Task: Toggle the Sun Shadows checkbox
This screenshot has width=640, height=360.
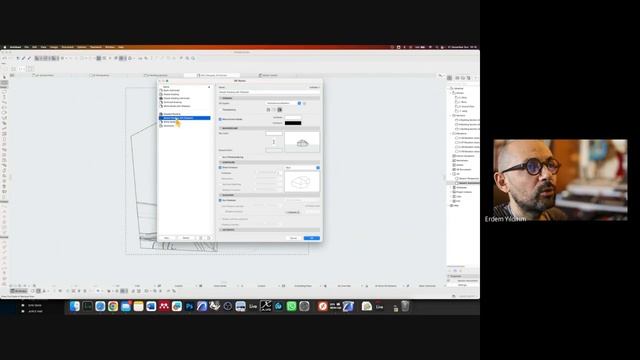Action: pyautogui.click(x=220, y=200)
